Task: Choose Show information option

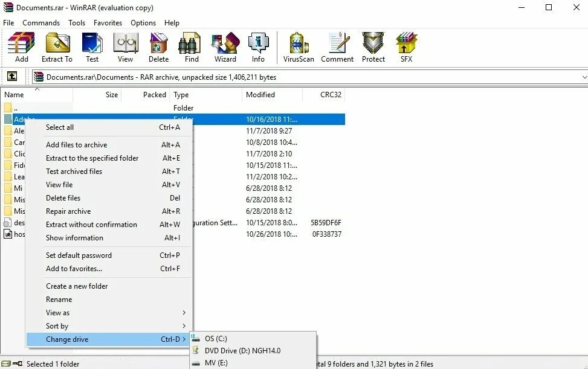Action: click(x=109, y=238)
